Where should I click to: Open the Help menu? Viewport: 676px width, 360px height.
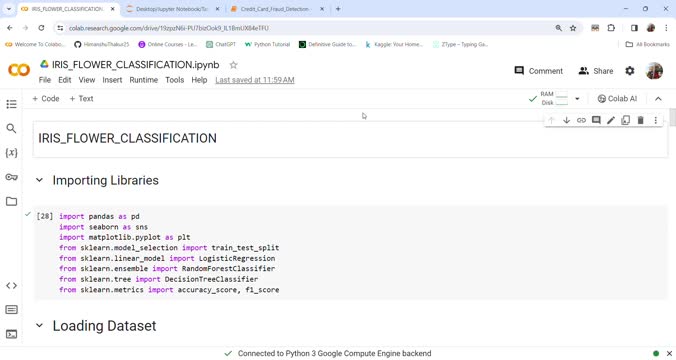pyautogui.click(x=199, y=80)
